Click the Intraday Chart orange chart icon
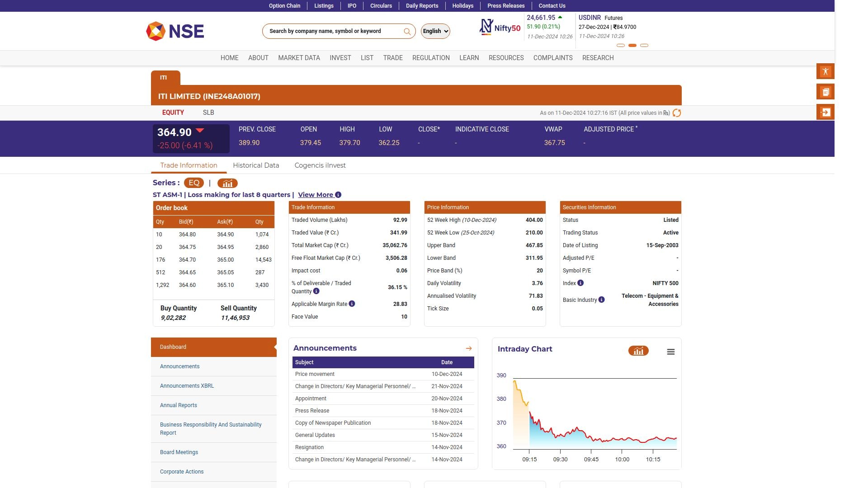 pyautogui.click(x=638, y=351)
